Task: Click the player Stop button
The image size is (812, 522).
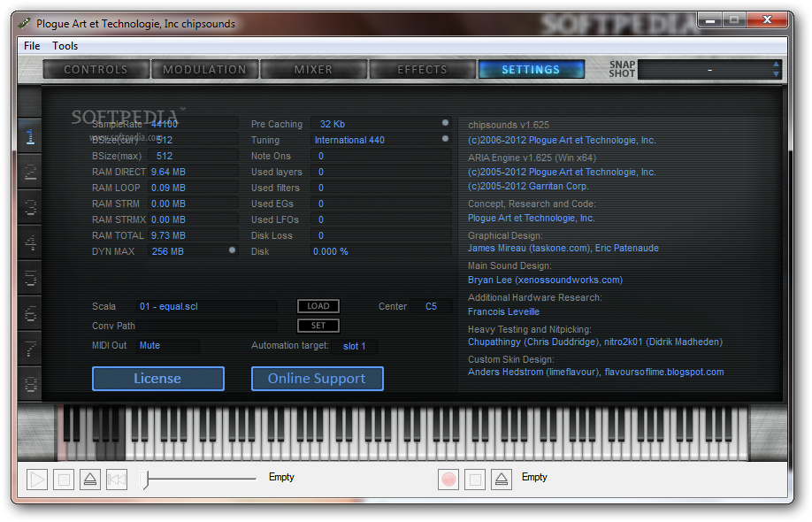Action: [64, 480]
